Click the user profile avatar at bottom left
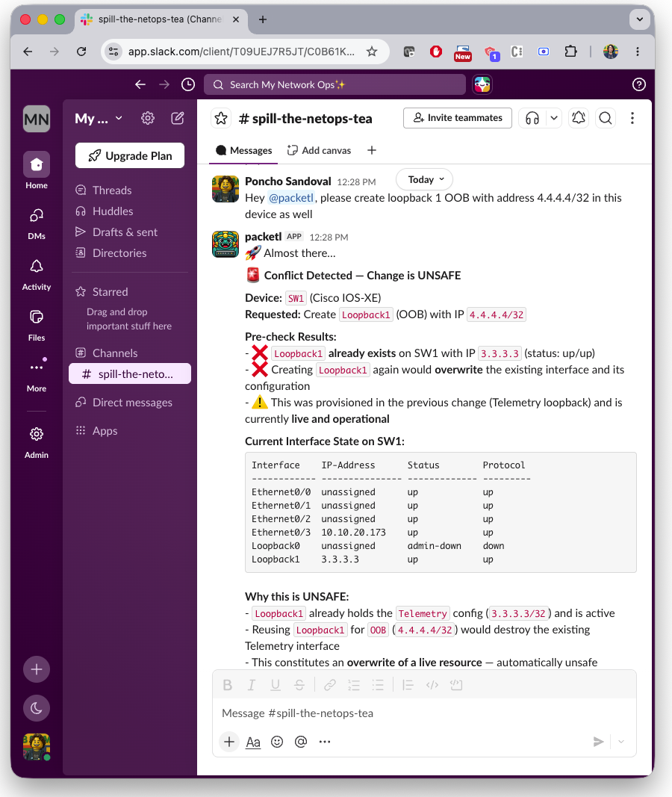The width and height of the screenshot is (672, 797). coord(37,747)
